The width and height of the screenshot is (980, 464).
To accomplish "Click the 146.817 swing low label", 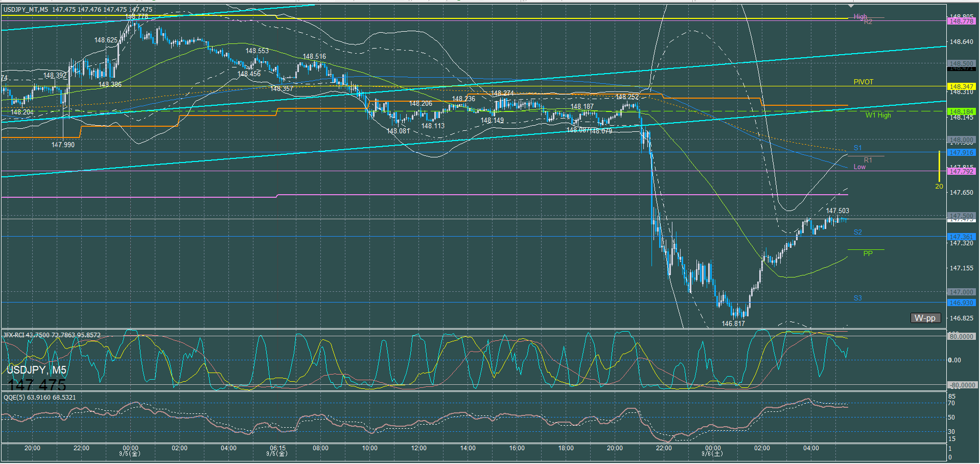I will [x=733, y=323].
